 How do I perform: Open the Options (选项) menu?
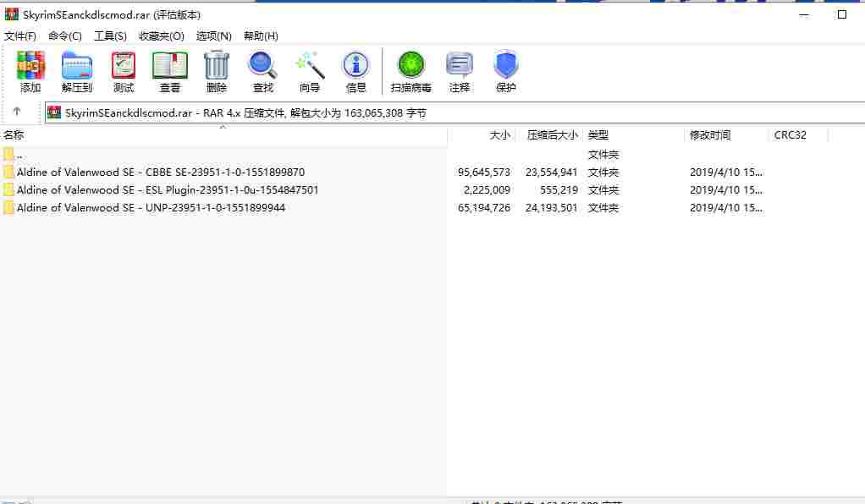coord(214,36)
